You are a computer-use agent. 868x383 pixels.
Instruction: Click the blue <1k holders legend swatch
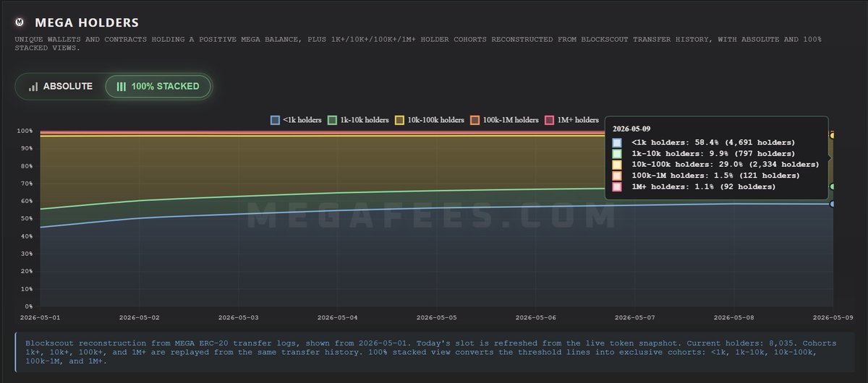(275, 120)
